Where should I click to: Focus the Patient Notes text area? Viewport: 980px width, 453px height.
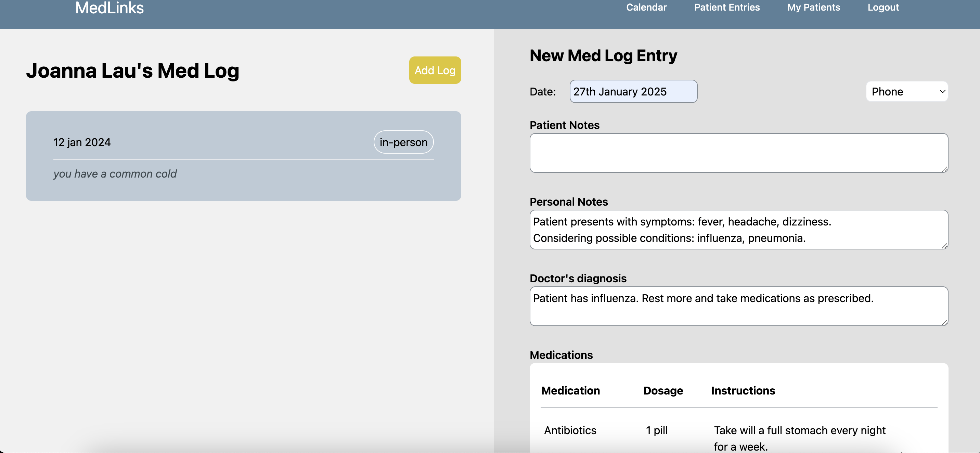[738, 153]
